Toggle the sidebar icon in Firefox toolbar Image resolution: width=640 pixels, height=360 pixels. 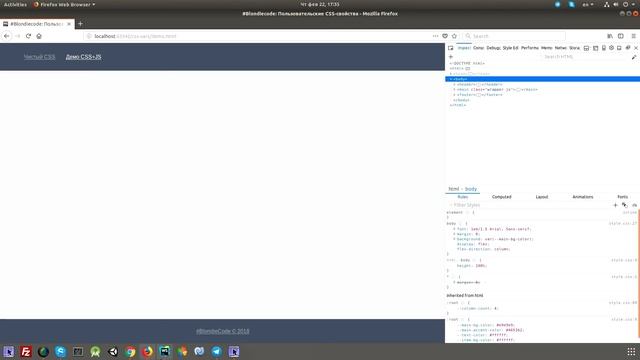point(621,36)
